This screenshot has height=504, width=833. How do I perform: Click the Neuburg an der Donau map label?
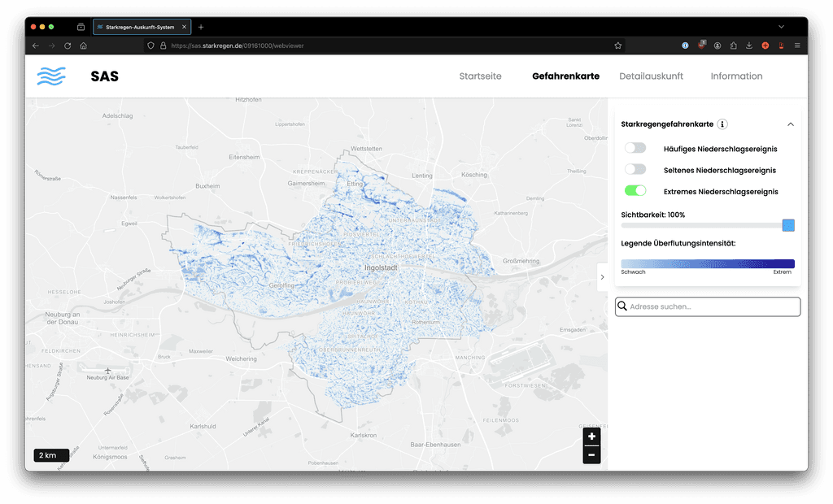pos(63,318)
